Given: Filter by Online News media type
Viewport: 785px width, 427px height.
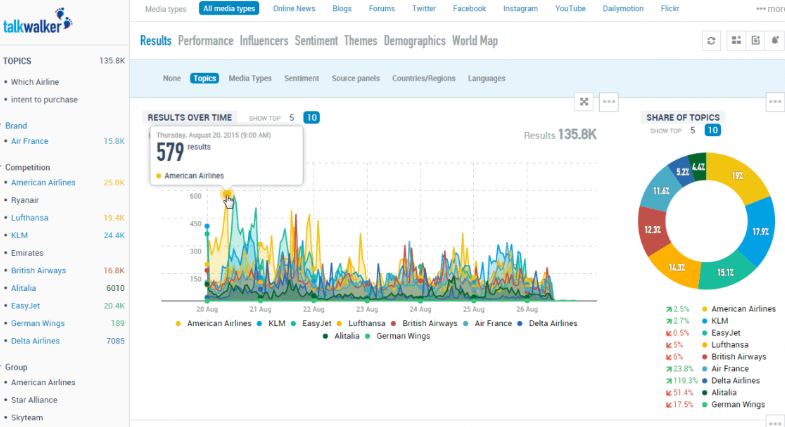Looking at the screenshot, I should [294, 9].
